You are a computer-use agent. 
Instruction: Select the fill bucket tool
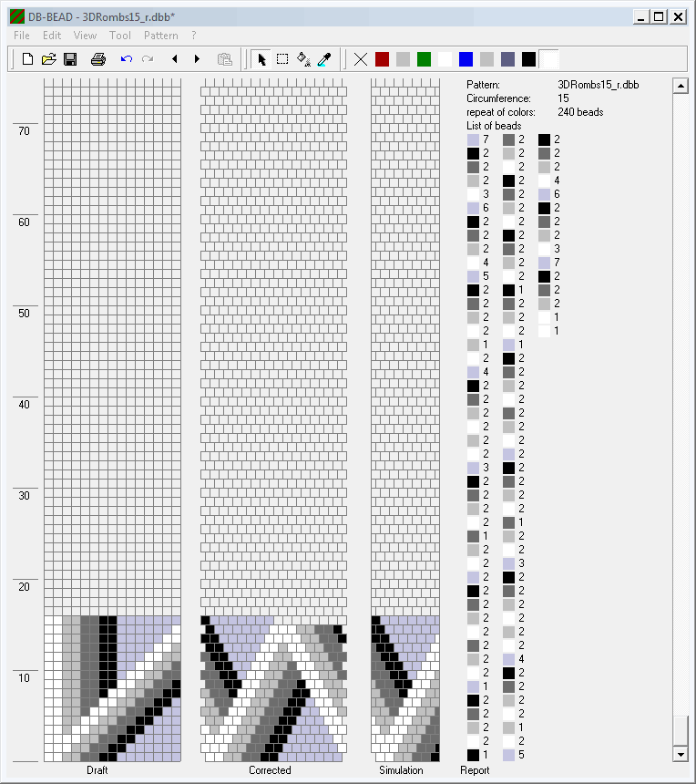pyautogui.click(x=303, y=59)
